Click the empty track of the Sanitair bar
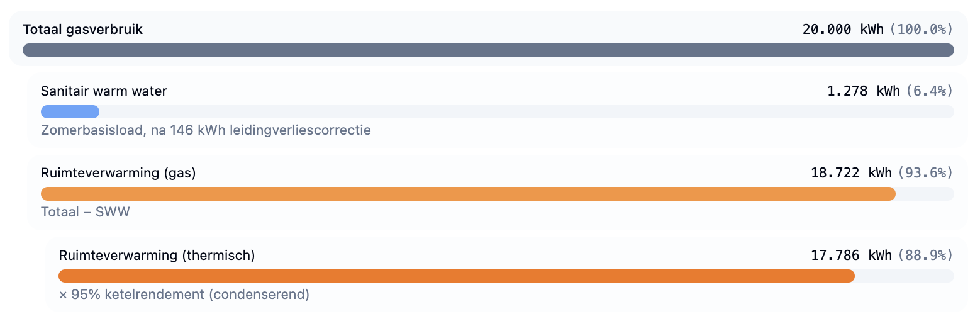This screenshot has width=980, height=326. 526,111
